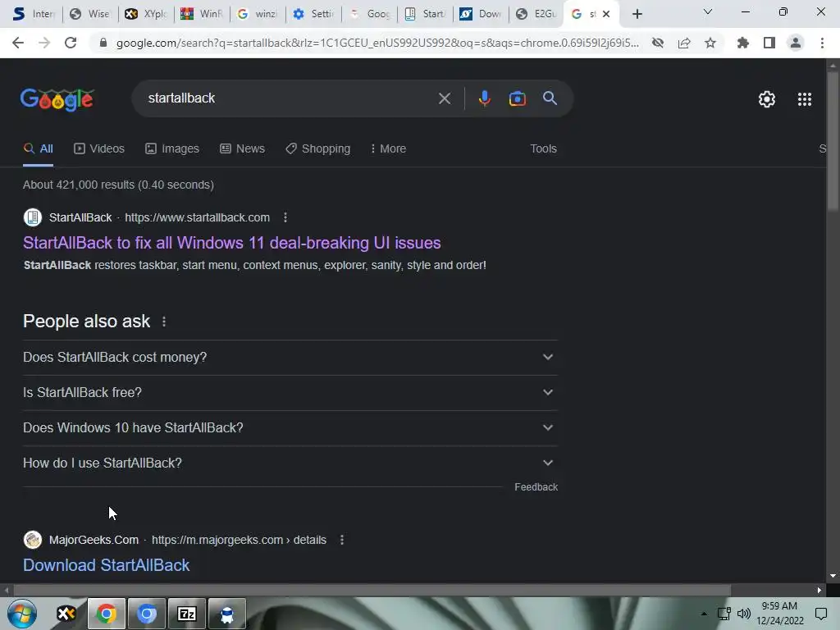Click the address bar URL

click(377, 43)
